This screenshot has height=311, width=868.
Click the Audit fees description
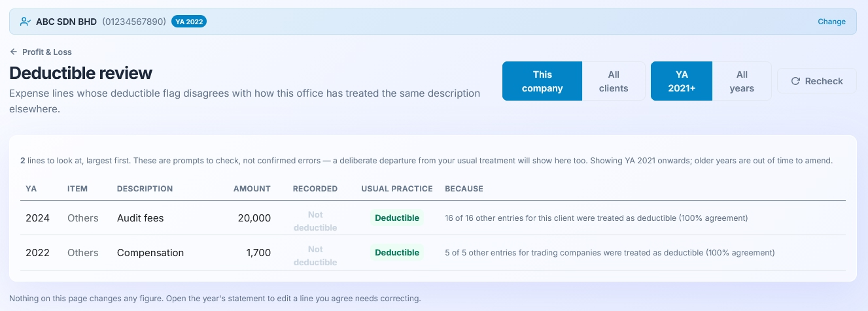click(140, 218)
